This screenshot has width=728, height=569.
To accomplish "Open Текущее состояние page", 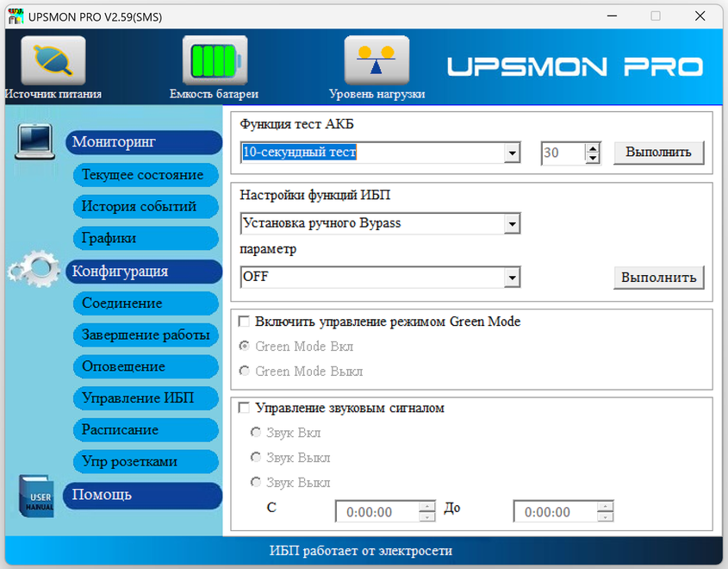I will pos(146,175).
